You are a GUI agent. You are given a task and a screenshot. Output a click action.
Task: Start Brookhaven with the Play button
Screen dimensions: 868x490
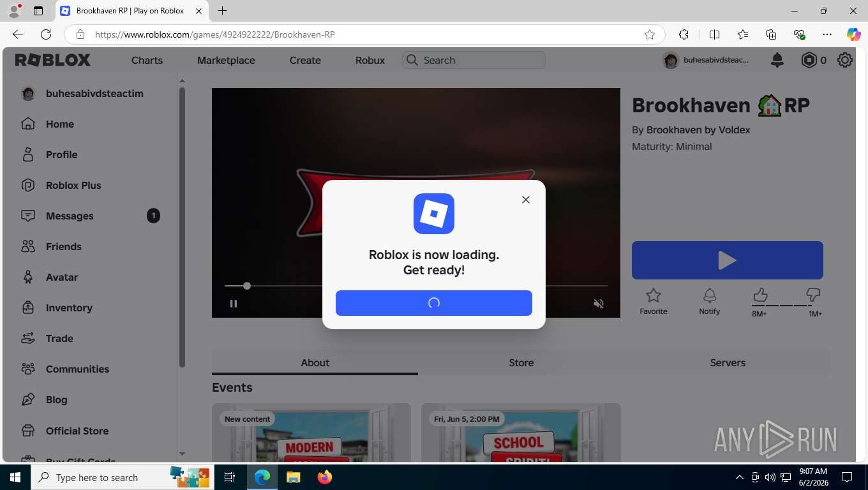pyautogui.click(x=728, y=260)
